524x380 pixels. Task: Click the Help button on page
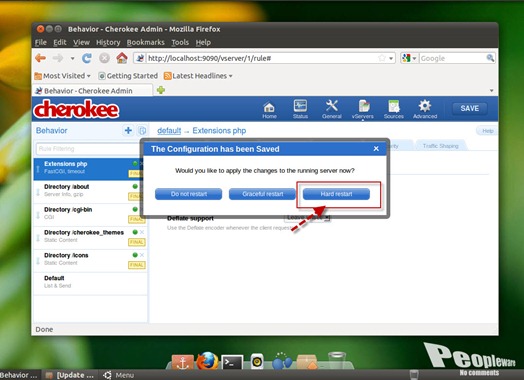tap(488, 131)
